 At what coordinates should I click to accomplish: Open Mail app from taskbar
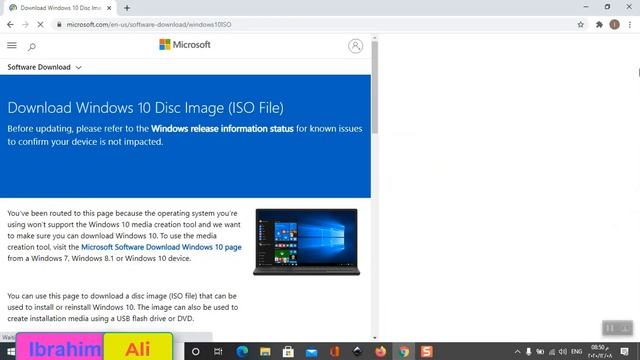pyautogui.click(x=311, y=352)
